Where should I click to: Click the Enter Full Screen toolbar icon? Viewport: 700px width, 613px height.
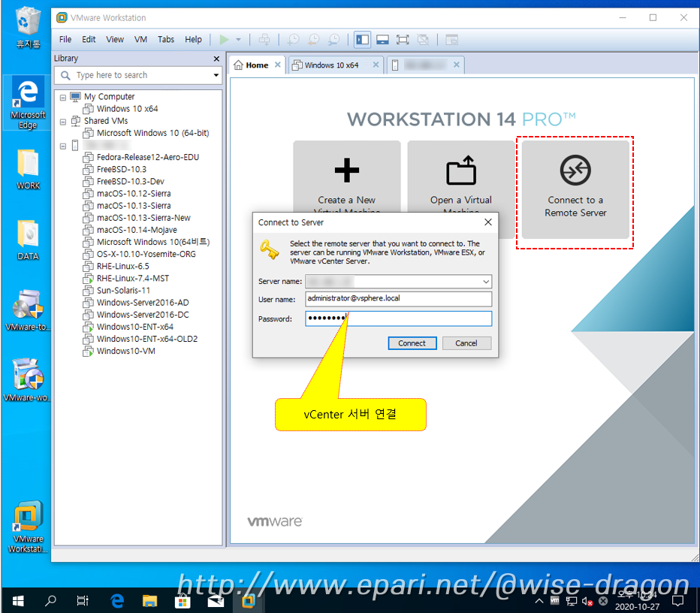(403, 40)
